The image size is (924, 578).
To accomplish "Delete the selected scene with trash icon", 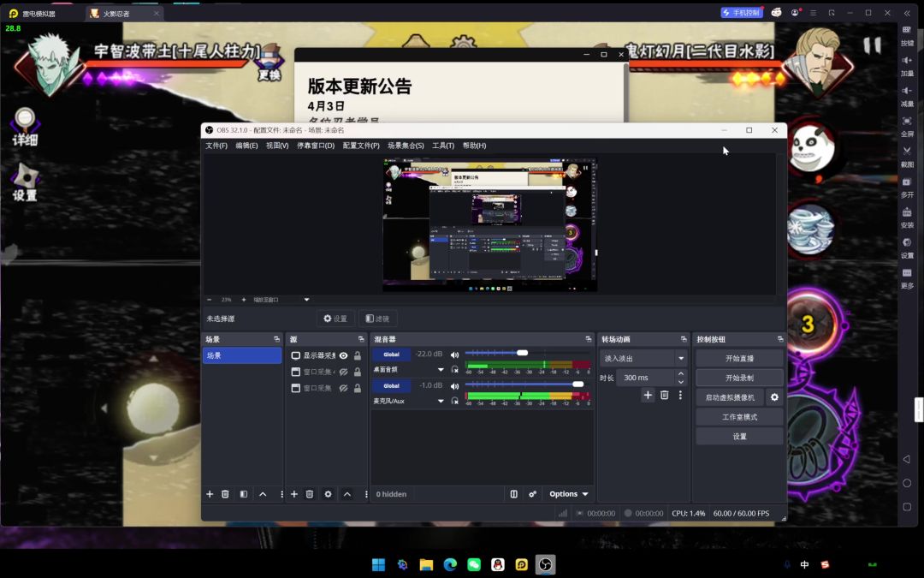I will [225, 494].
